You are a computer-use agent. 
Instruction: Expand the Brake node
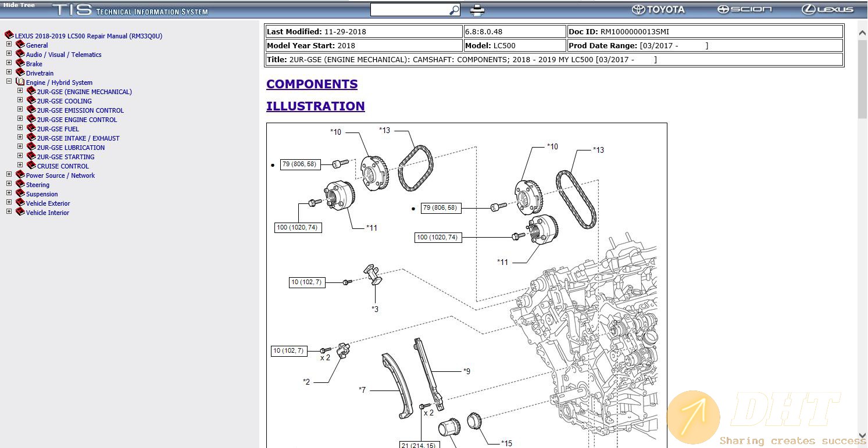coord(9,63)
